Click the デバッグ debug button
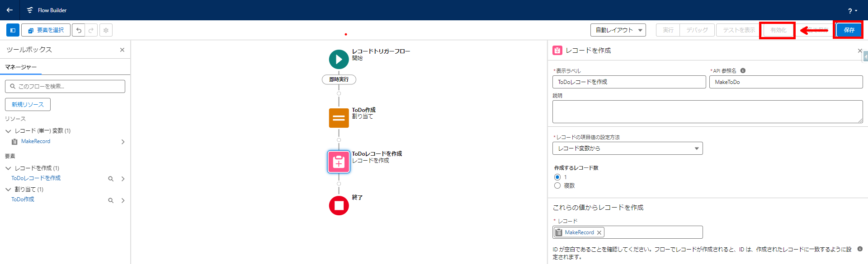Screen dimensions: 868x264 click(697, 30)
